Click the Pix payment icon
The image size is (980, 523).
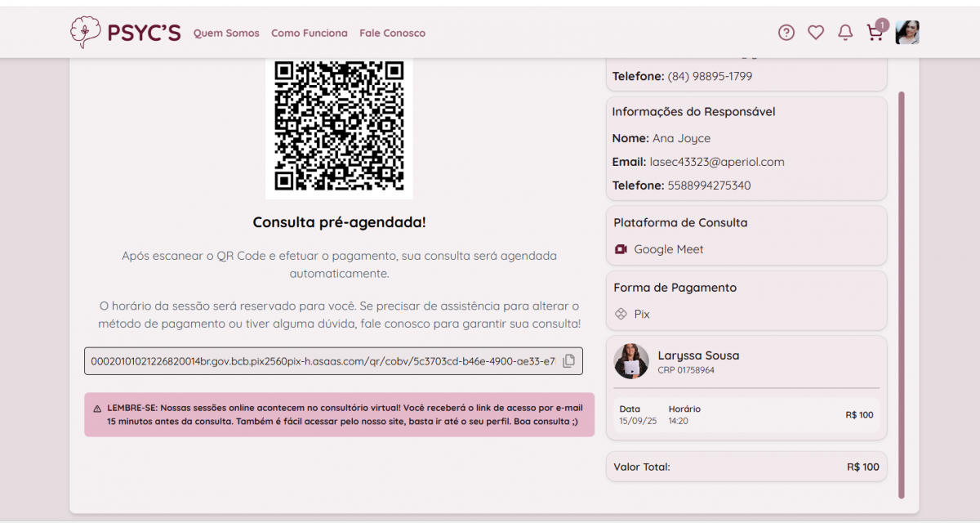pyautogui.click(x=621, y=314)
